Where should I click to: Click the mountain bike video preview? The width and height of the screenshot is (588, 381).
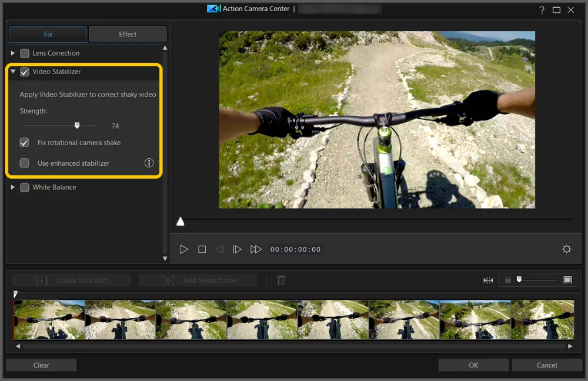click(x=377, y=119)
